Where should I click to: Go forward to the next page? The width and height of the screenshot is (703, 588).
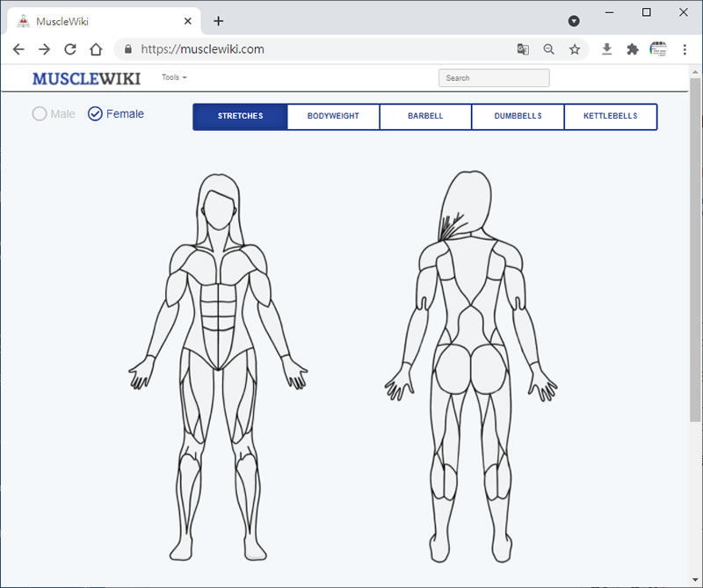coord(45,49)
